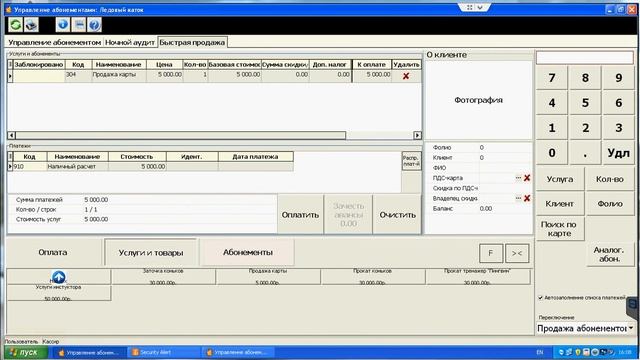
Task: Click the К оплате column header
Action: 371,64
